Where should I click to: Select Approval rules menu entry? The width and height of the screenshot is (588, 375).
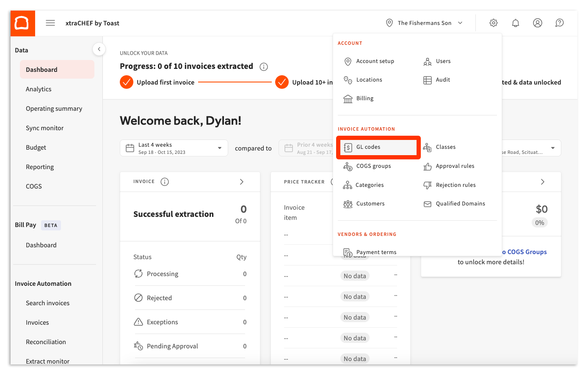tap(455, 166)
